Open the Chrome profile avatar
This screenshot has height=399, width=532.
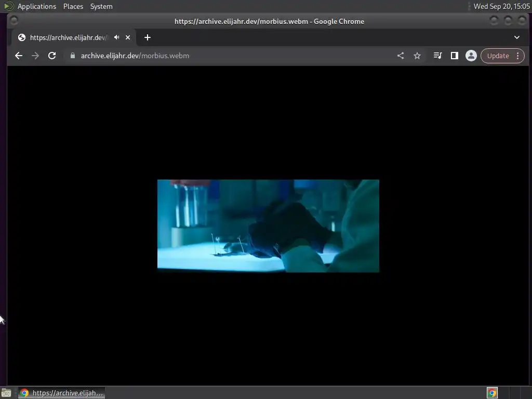(471, 56)
